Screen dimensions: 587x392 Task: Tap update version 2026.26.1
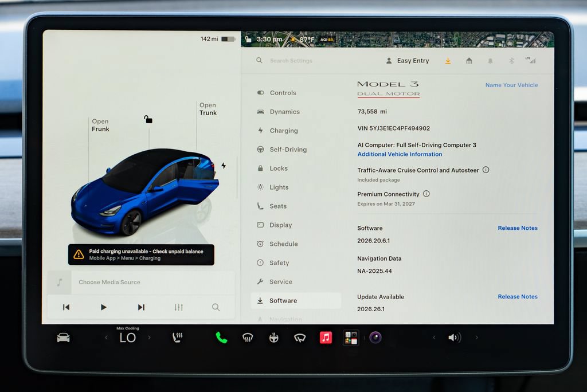[371, 309]
